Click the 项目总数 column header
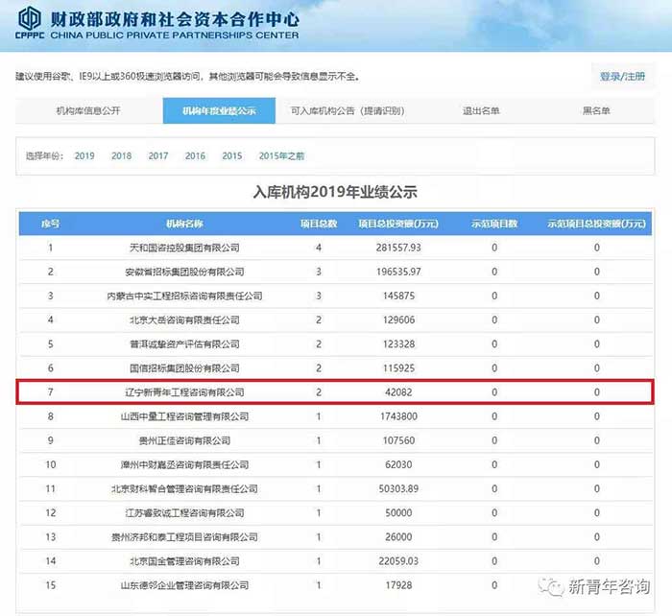Viewport: 672px width, 616px height. coord(319,224)
